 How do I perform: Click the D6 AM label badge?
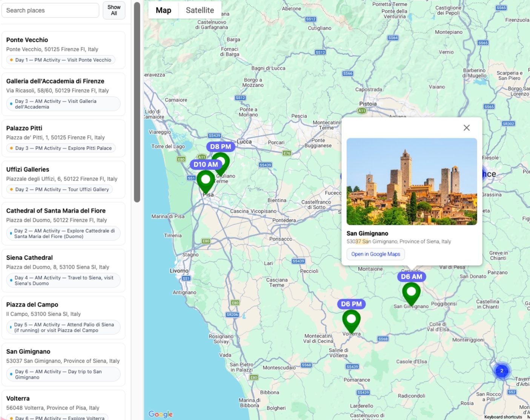[x=412, y=277]
